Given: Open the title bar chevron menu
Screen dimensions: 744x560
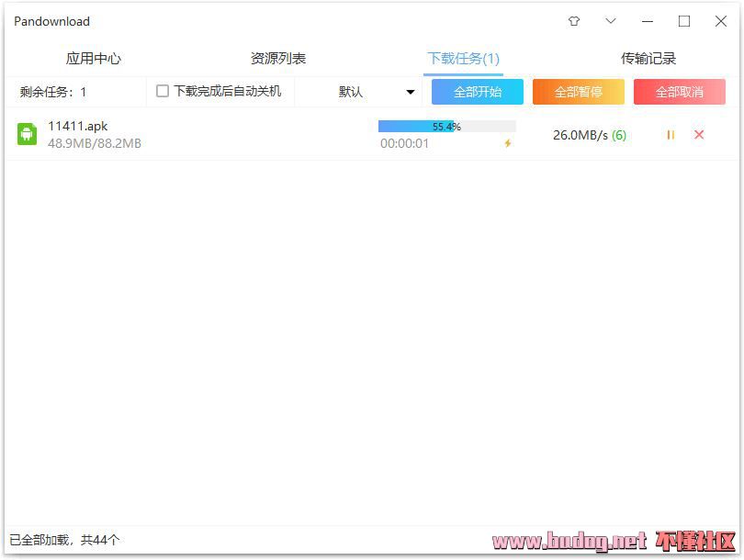Looking at the screenshot, I should tap(611, 21).
